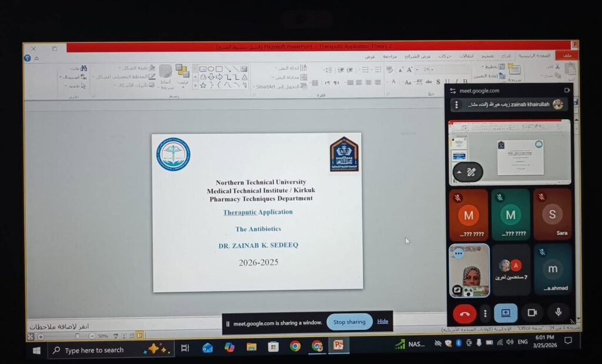
Task: Click the taskbar search box
Action: tap(110, 350)
